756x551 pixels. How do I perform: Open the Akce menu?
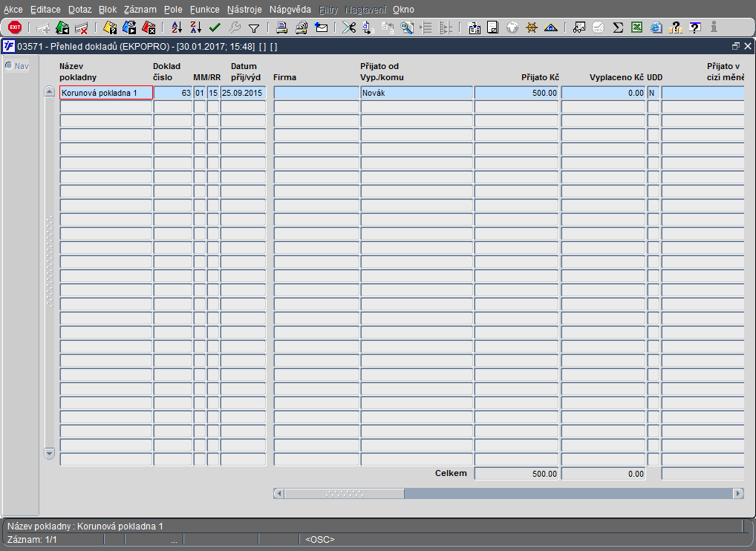(13, 10)
